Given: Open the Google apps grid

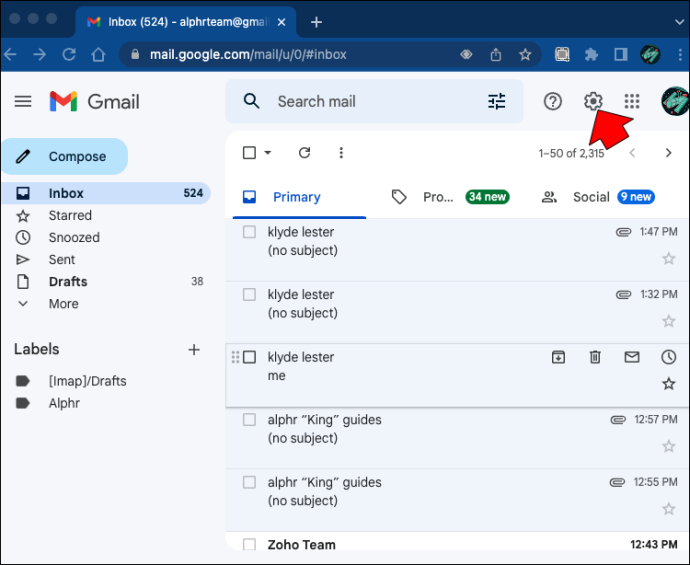Looking at the screenshot, I should pos(632,102).
